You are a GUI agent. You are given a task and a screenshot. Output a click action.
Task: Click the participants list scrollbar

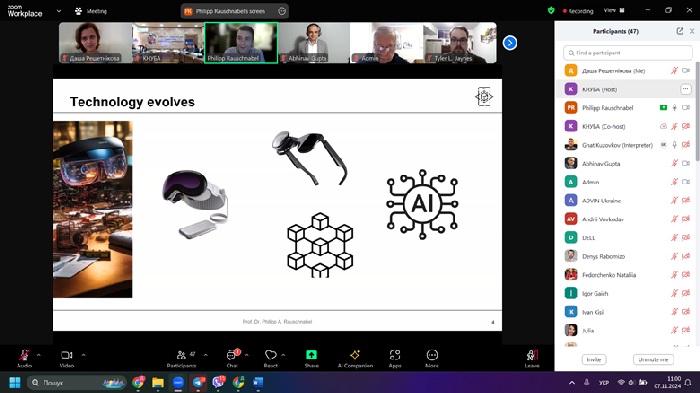(x=697, y=112)
